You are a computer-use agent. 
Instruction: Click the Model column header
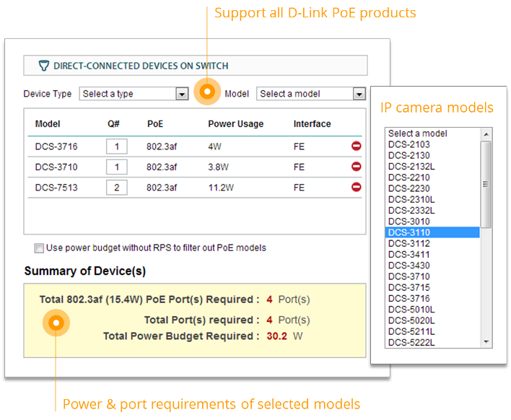(48, 124)
